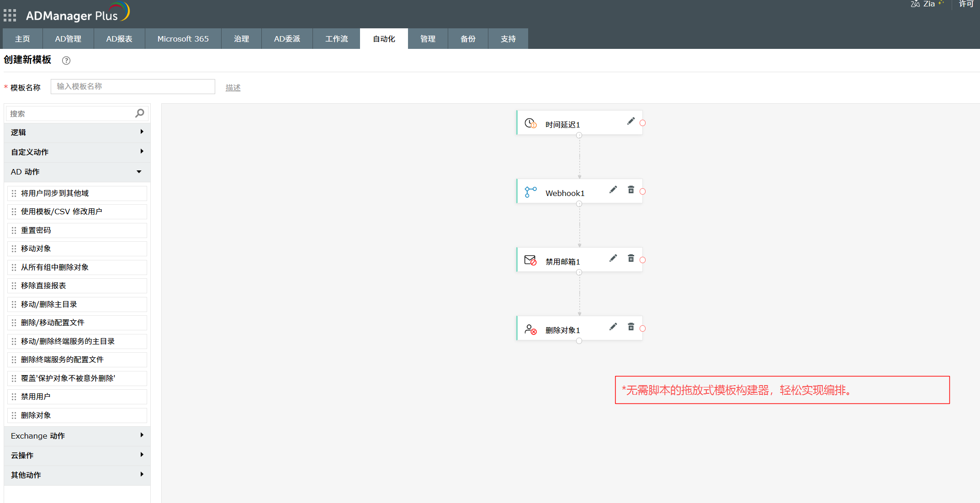
Task: Focus the 模板名称 input field
Action: [x=132, y=86]
